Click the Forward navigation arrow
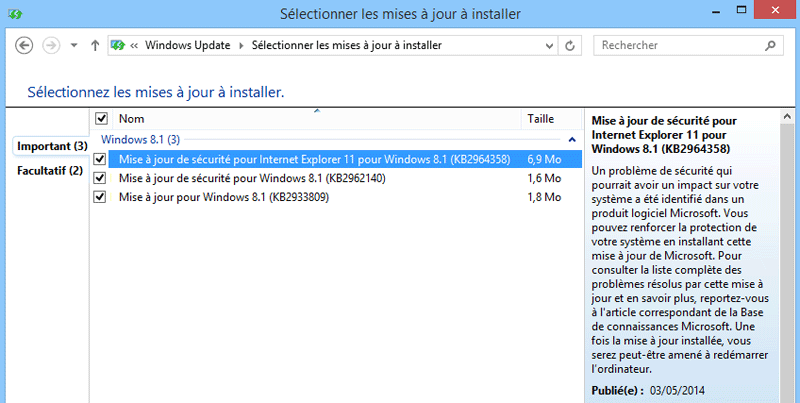Image resolution: width=800 pixels, height=403 pixels. tap(51, 45)
